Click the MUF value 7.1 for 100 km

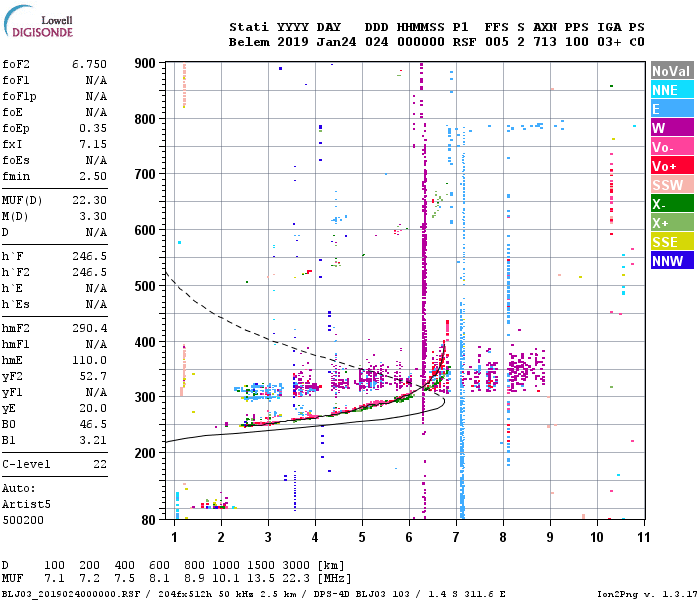[54, 578]
